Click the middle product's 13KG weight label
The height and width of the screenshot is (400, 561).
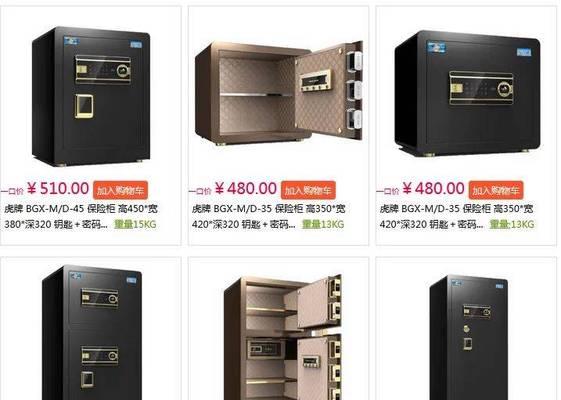coord(323,224)
